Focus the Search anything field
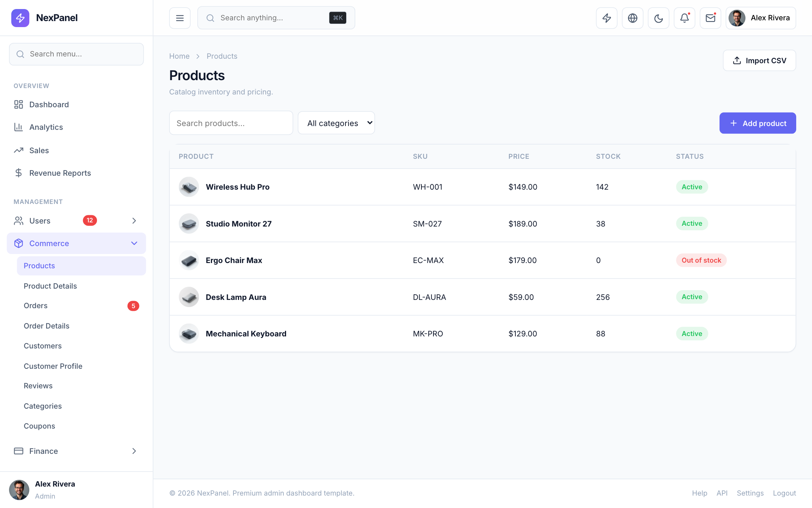812x508 pixels. (x=276, y=18)
